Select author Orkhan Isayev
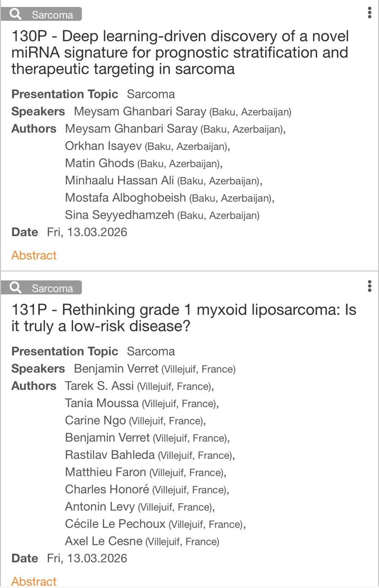Viewport: 379px width, 588px height. coord(103,146)
